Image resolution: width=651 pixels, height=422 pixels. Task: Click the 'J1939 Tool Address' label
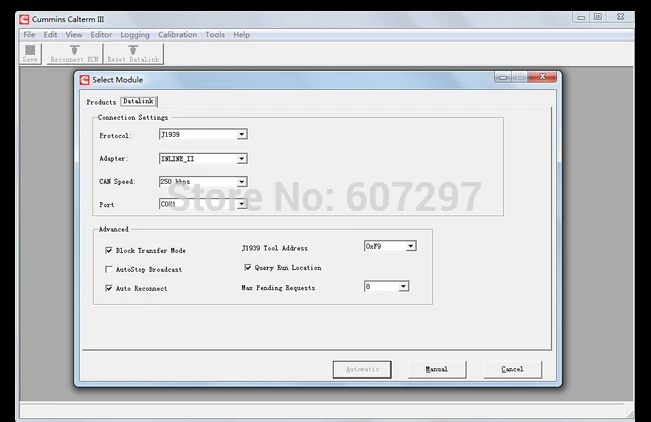[x=275, y=248]
